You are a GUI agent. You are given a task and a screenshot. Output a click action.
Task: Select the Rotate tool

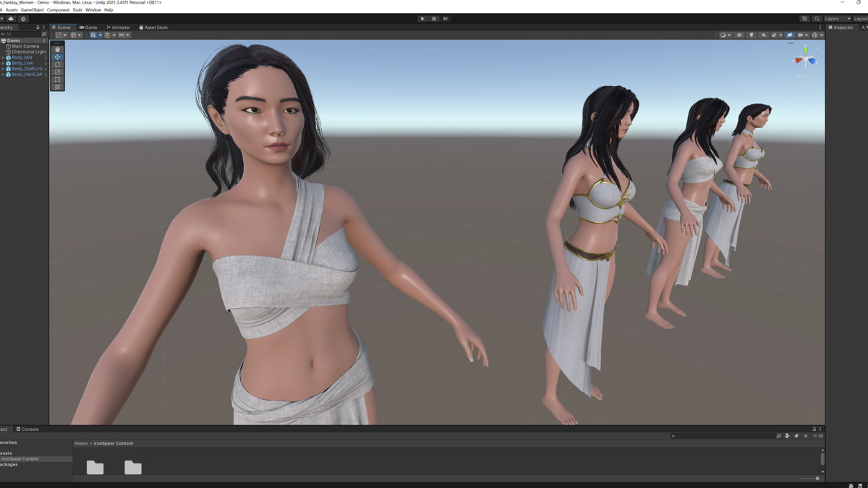[57, 64]
